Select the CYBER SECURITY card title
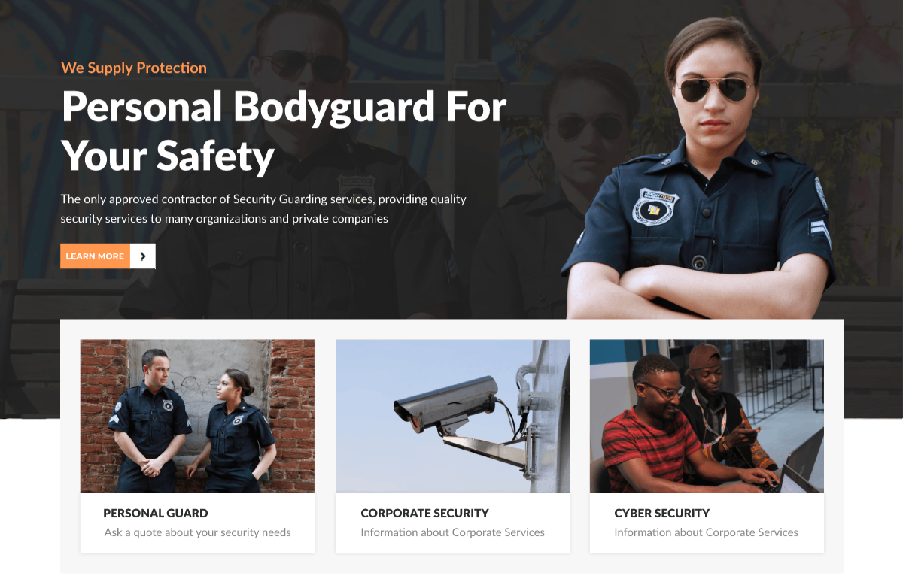This screenshot has width=903, height=588. click(662, 514)
